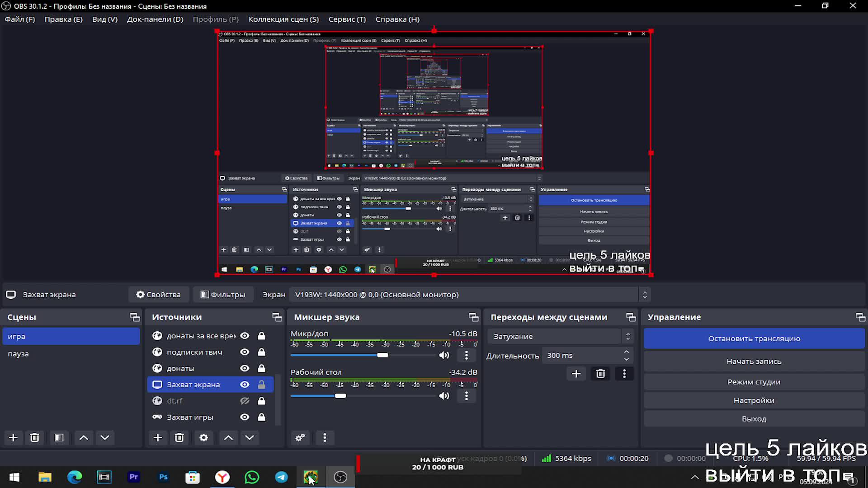Open the Док-панели (D) menu
This screenshot has width=868, height=488.
click(x=155, y=19)
